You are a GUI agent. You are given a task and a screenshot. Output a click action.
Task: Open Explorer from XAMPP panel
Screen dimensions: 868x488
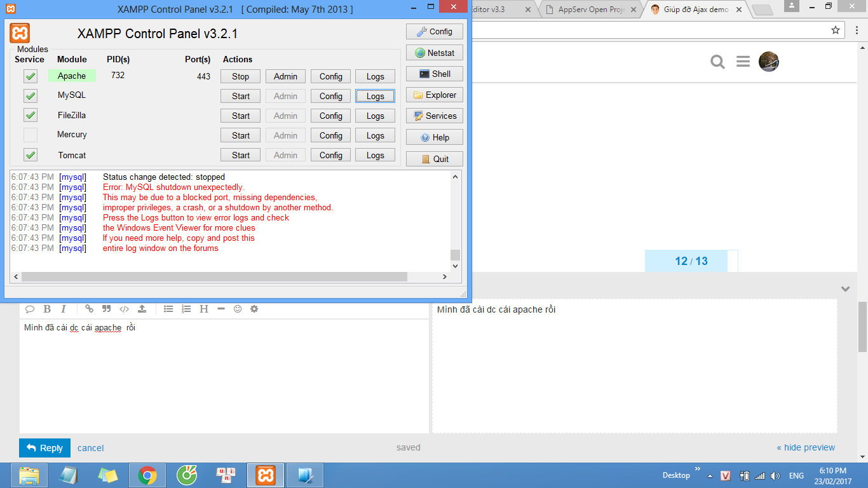point(435,95)
